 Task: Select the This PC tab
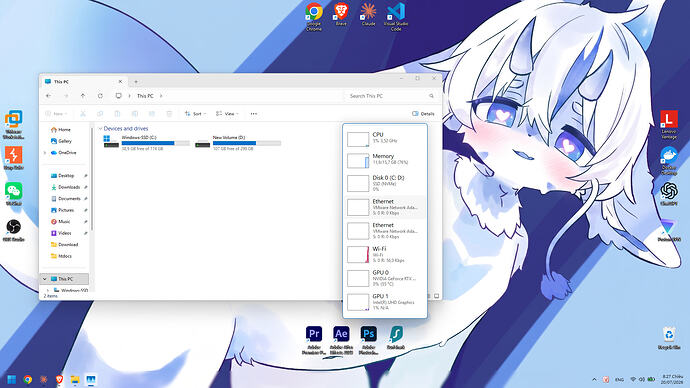[83, 81]
